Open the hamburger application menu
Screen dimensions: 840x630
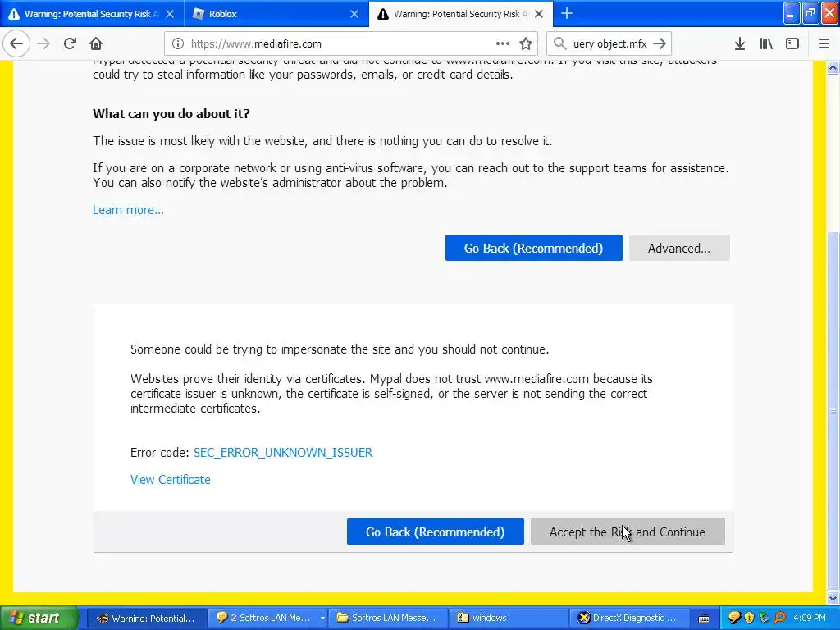(x=824, y=44)
